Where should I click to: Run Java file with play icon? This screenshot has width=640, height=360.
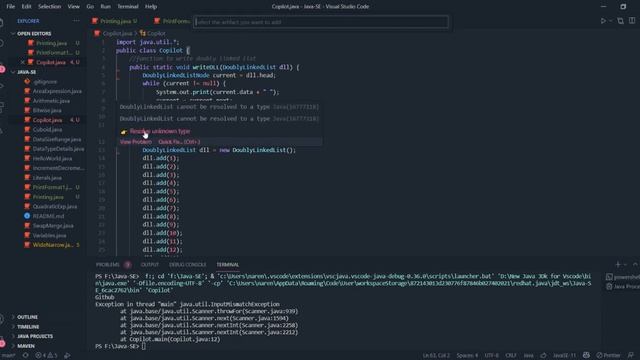603,21
